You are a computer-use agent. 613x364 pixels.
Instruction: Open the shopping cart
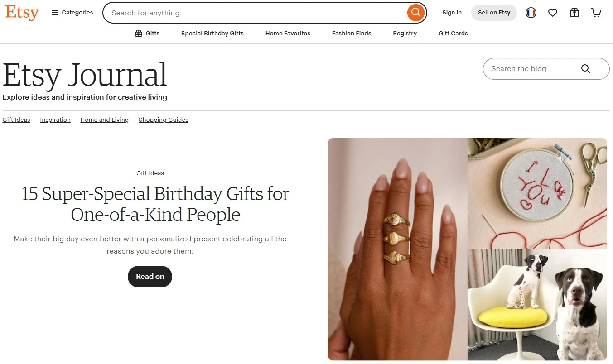tap(596, 13)
